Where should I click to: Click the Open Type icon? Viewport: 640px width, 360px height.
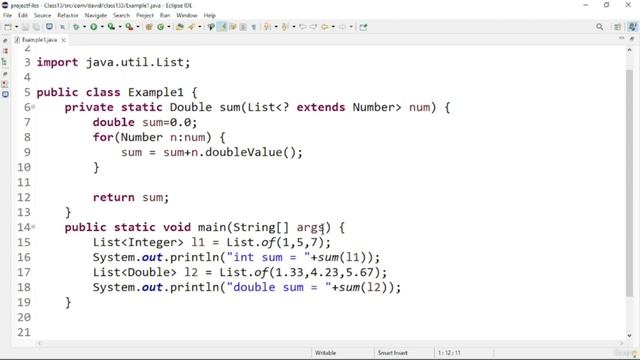click(x=180, y=27)
